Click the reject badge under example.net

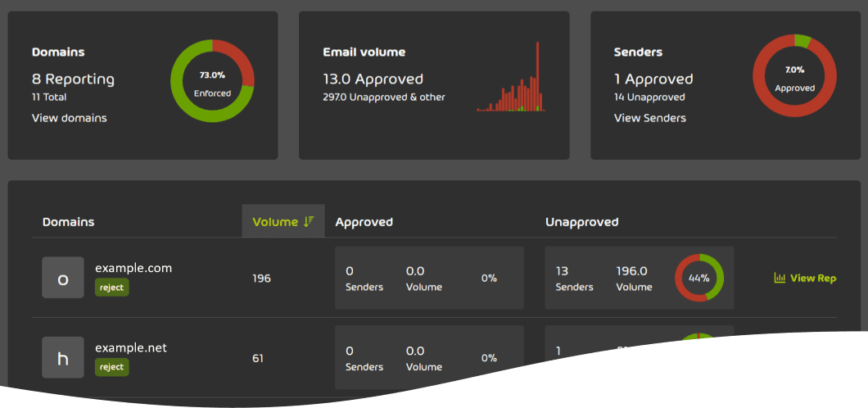[x=111, y=367]
